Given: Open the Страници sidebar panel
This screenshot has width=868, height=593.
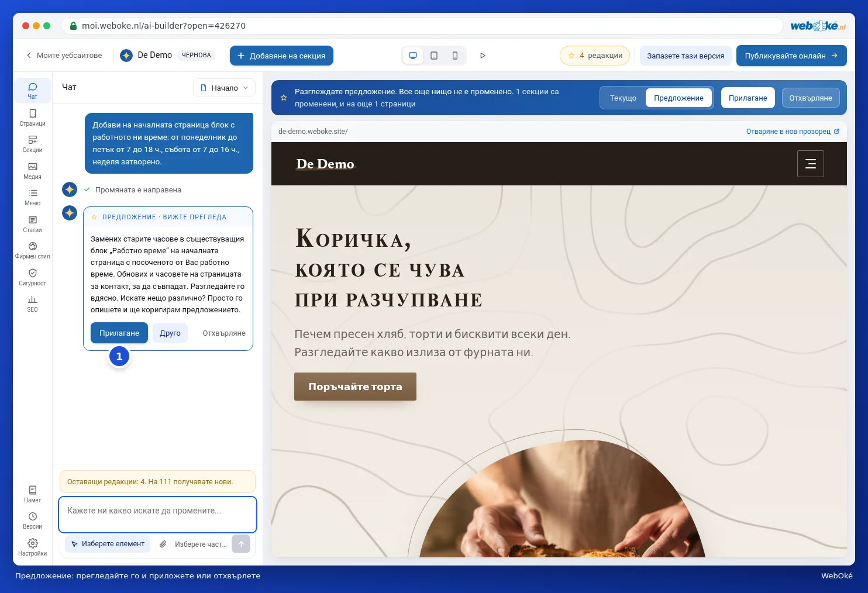Looking at the screenshot, I should click(32, 118).
